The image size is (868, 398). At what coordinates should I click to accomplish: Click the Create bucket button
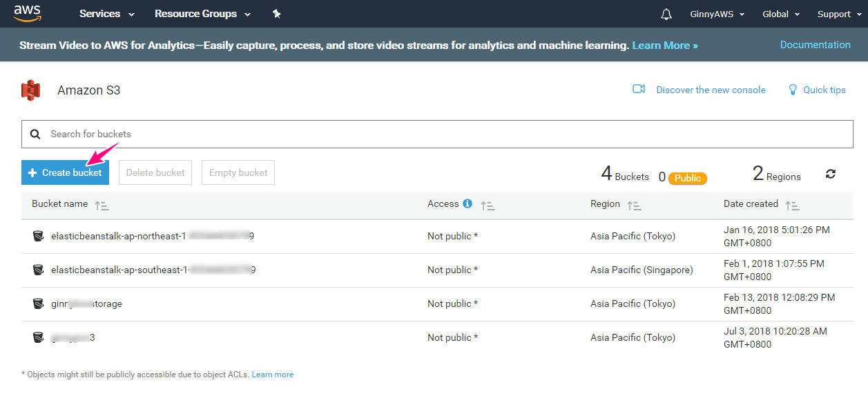tap(65, 172)
